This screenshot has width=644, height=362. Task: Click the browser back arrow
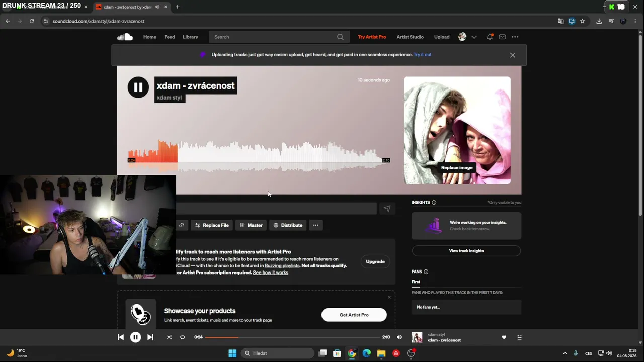8,21
